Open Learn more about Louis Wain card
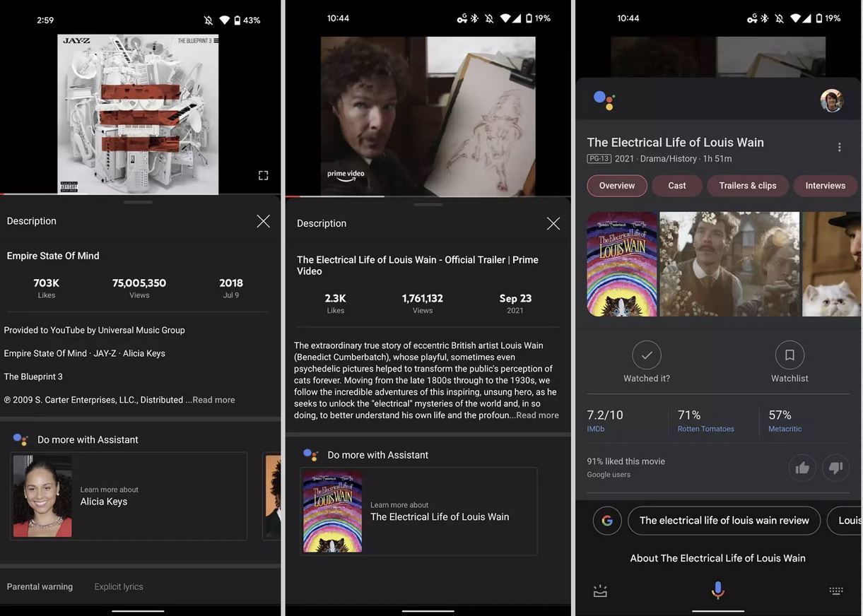This screenshot has height=616, width=863. point(418,511)
